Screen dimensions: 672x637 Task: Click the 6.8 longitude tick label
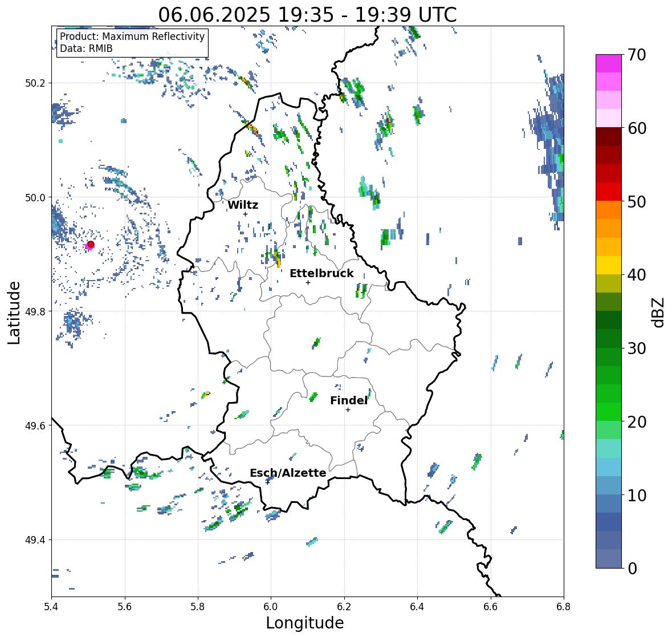[x=564, y=607]
